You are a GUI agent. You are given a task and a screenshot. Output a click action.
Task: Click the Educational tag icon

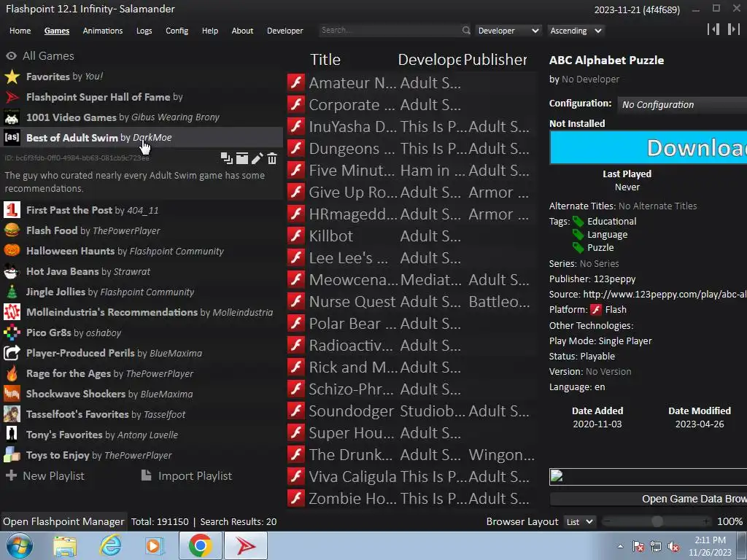pos(578,222)
